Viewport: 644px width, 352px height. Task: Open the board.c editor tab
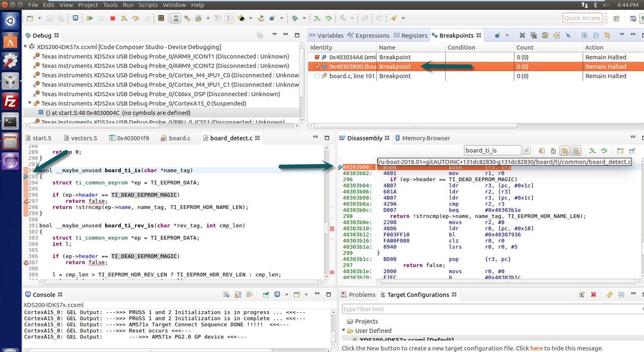tap(175, 138)
